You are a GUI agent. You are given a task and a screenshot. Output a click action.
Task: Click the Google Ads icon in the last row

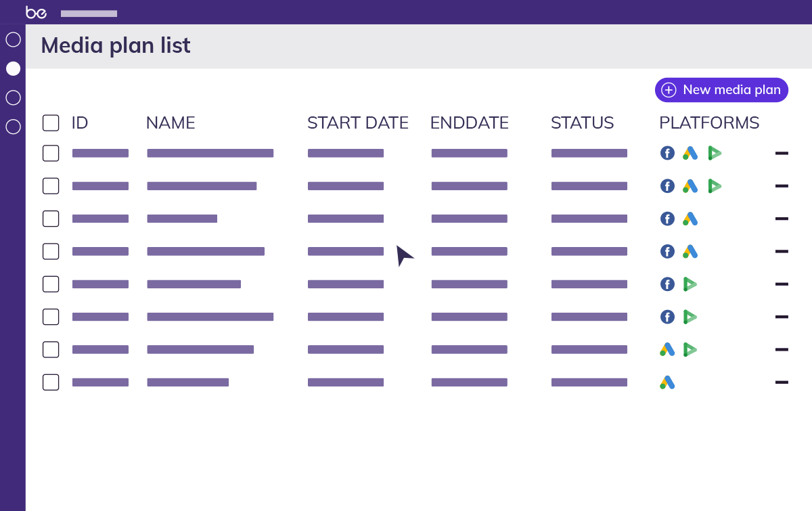[667, 382]
